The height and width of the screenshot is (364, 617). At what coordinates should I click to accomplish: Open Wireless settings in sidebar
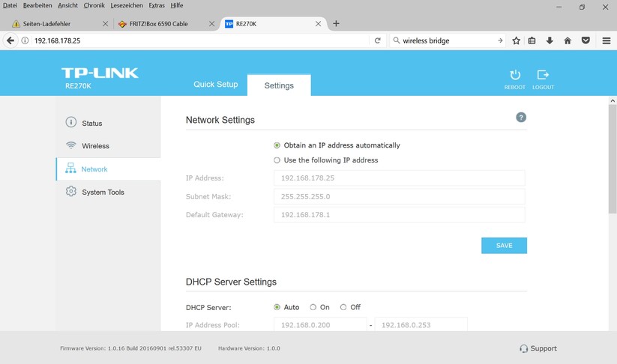click(x=95, y=146)
